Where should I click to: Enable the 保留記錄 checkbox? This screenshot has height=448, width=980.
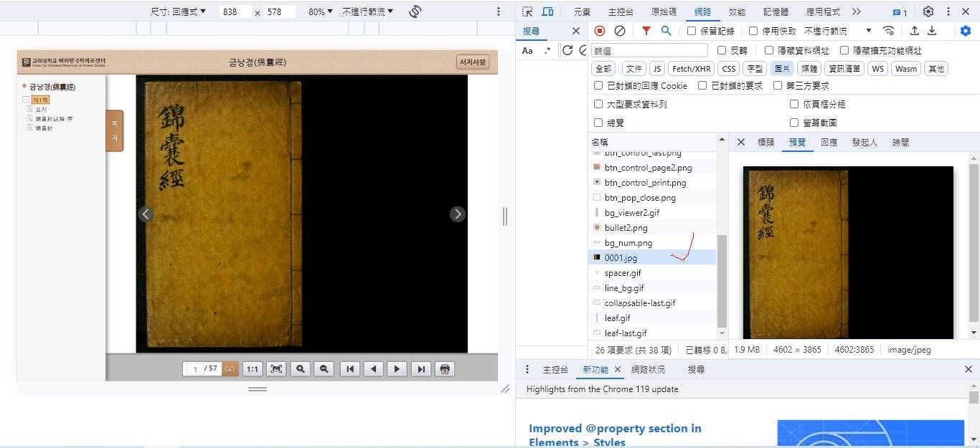point(692,31)
